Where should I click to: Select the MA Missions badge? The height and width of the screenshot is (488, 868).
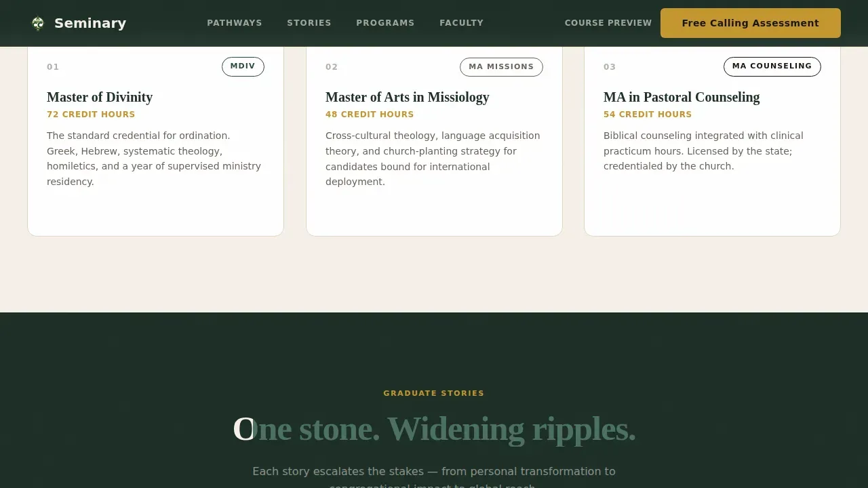coord(501,66)
